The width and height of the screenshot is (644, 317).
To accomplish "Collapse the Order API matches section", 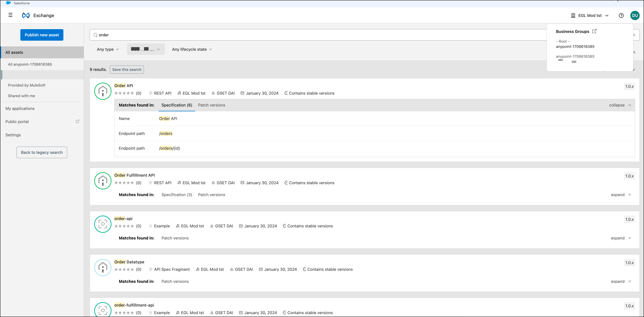I will point(620,105).
